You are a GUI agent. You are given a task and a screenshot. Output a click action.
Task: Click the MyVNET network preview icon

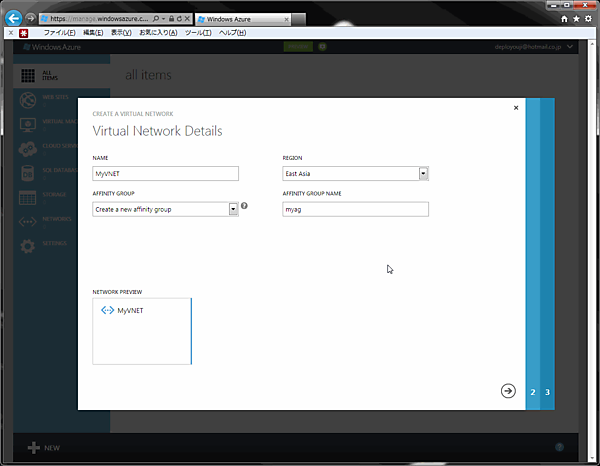coord(107,311)
